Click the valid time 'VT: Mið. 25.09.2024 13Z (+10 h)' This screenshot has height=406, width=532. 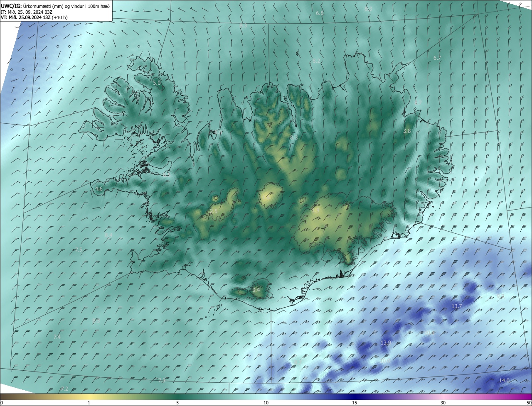point(34,17)
